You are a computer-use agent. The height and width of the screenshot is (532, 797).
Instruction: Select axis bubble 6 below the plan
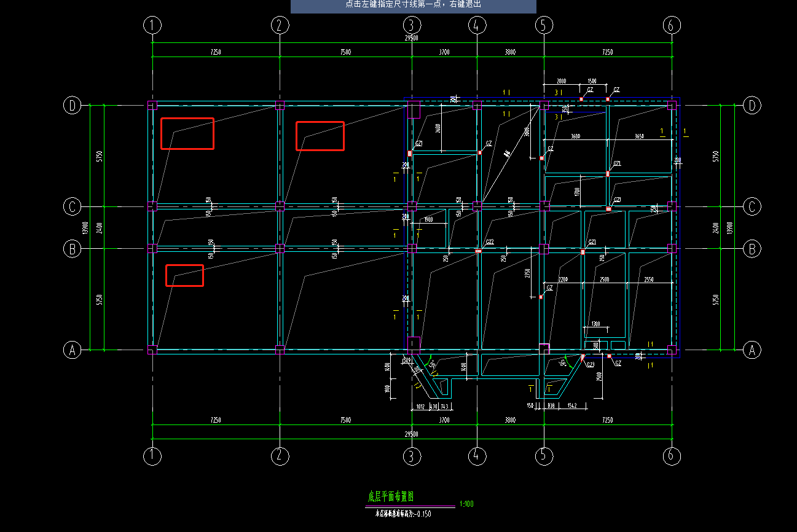click(672, 456)
